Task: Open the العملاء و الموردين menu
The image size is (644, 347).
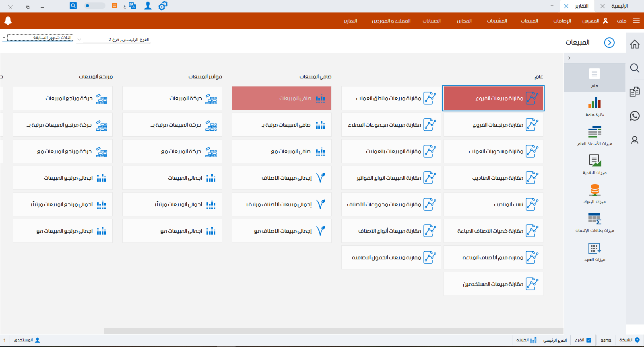Action: (x=391, y=21)
